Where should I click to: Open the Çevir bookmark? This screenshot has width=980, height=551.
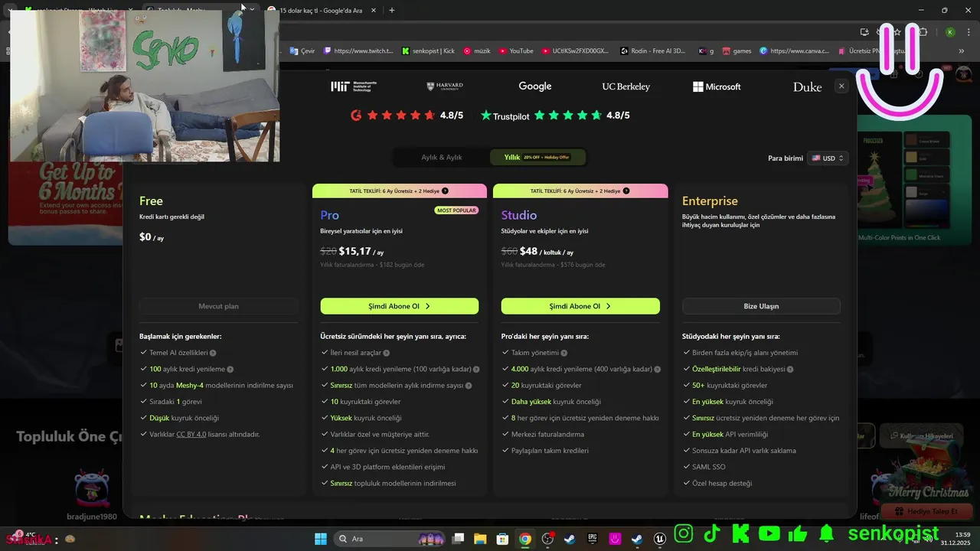pos(302,51)
